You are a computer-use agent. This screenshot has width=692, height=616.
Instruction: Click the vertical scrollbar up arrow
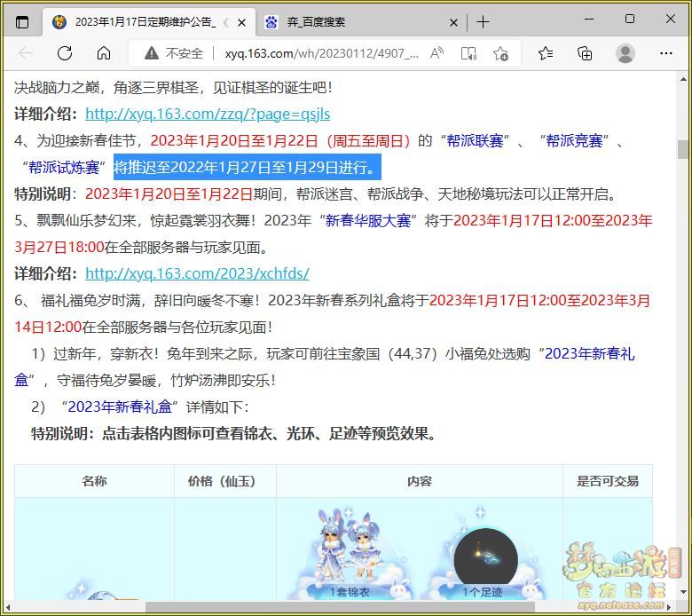(683, 80)
